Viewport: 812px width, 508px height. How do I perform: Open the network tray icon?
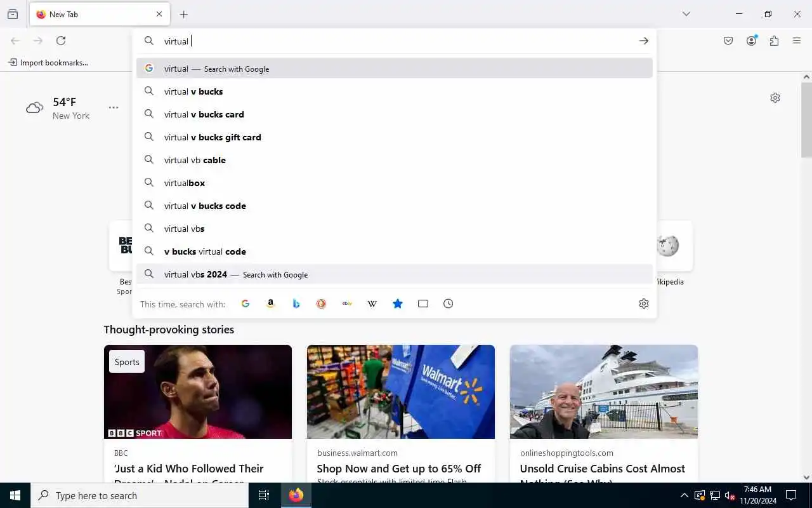[x=714, y=495]
